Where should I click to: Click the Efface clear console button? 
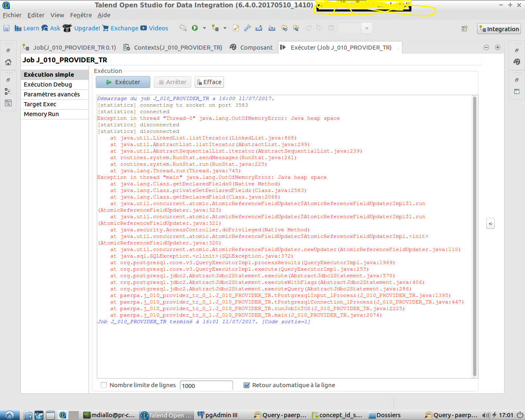209,82
